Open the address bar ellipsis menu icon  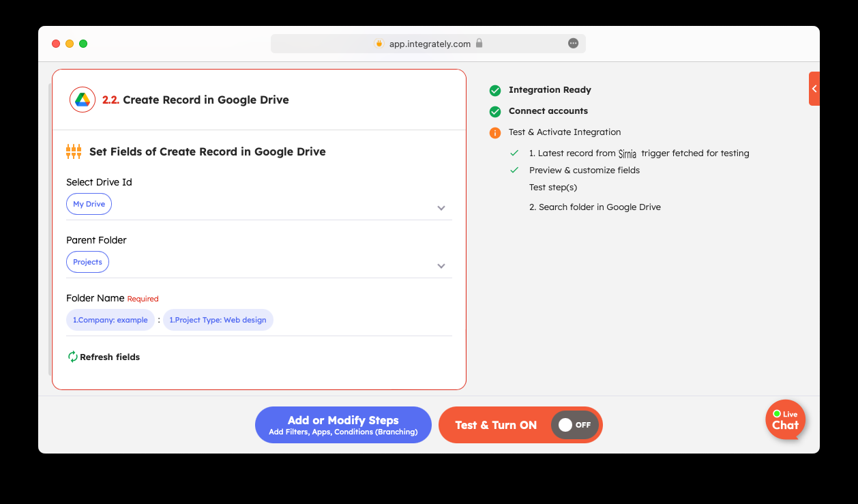(573, 44)
